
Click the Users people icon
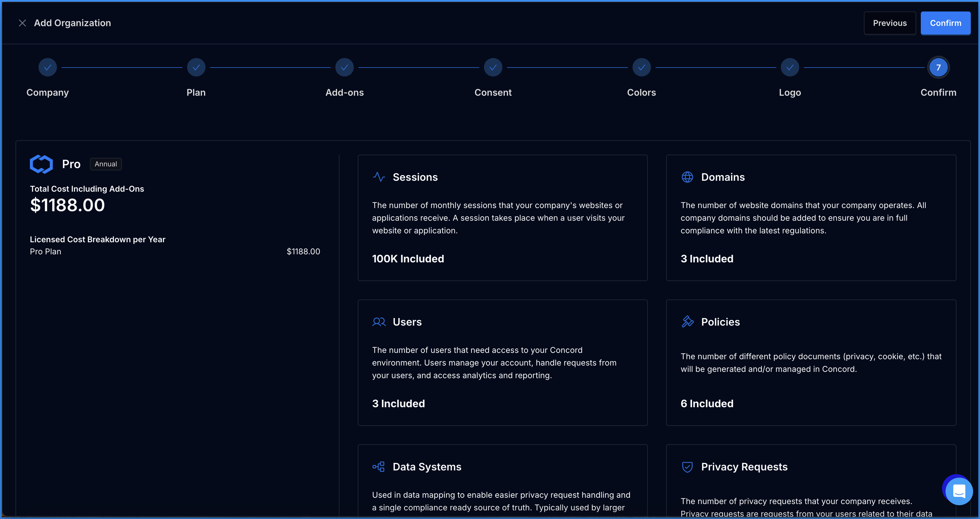pyautogui.click(x=379, y=322)
